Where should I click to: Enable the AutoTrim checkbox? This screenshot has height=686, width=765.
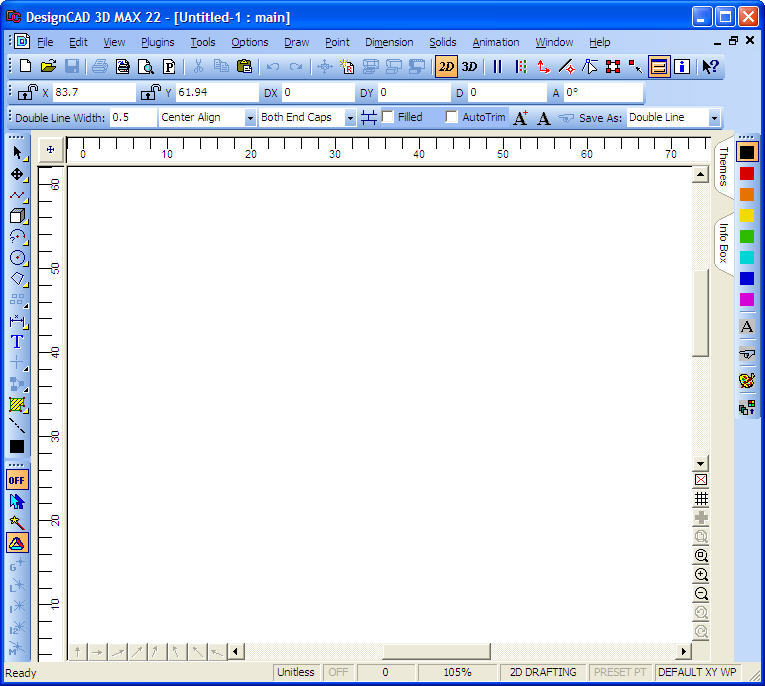click(x=452, y=117)
